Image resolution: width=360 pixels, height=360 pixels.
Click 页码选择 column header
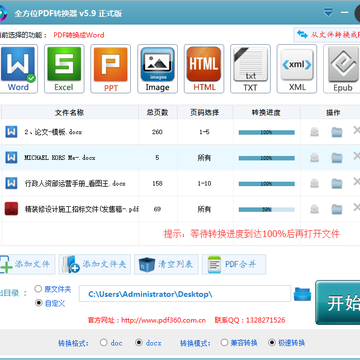coord(205,113)
